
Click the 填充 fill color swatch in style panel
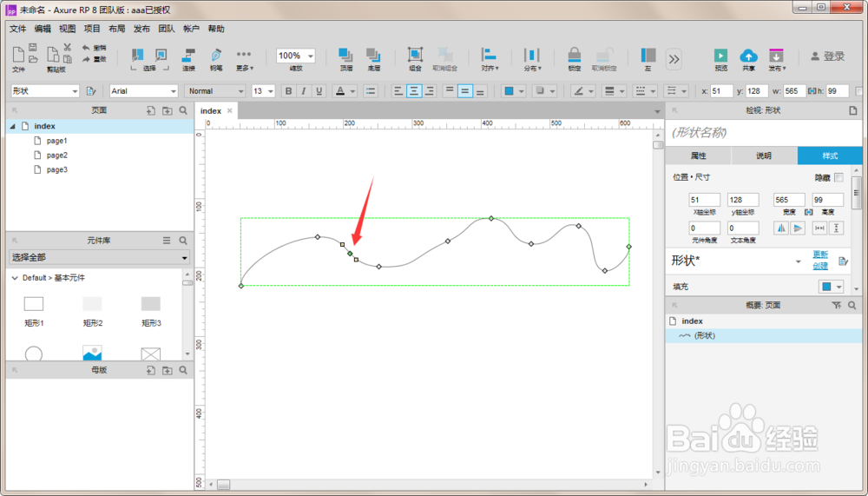click(x=826, y=287)
